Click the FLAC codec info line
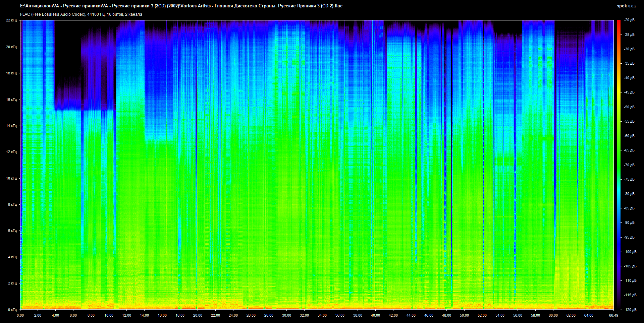The width and height of the screenshot is (644, 323). 81,14
